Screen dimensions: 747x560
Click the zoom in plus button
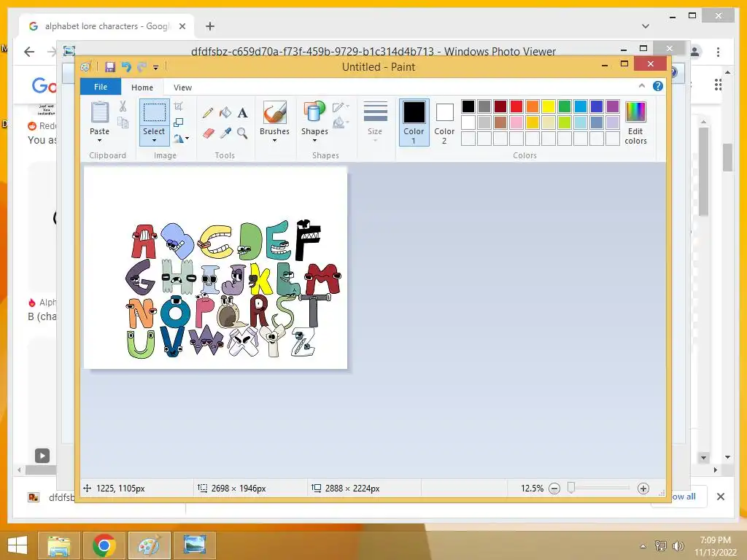[x=643, y=489]
